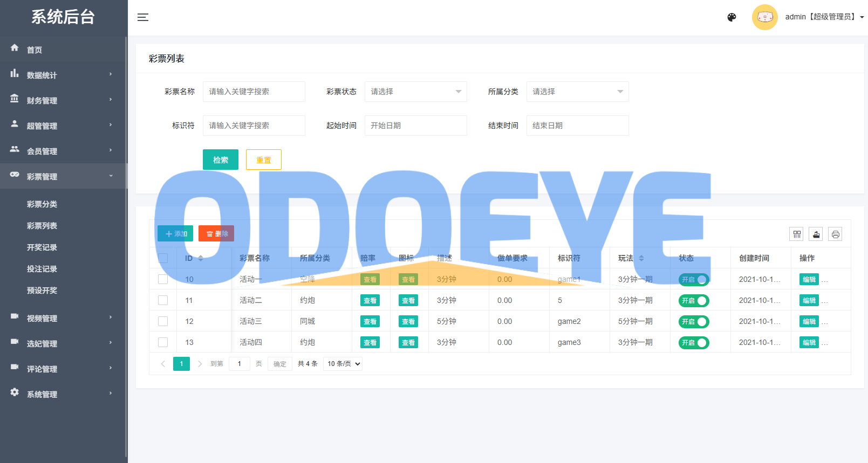This screenshot has height=463, width=868.
Task: Check the checkbox for row ID 11
Action: pyautogui.click(x=163, y=300)
